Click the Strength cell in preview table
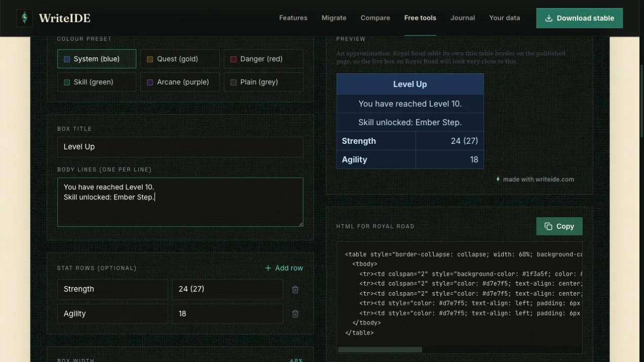Screen dimensions: 644x362 coord(376,141)
